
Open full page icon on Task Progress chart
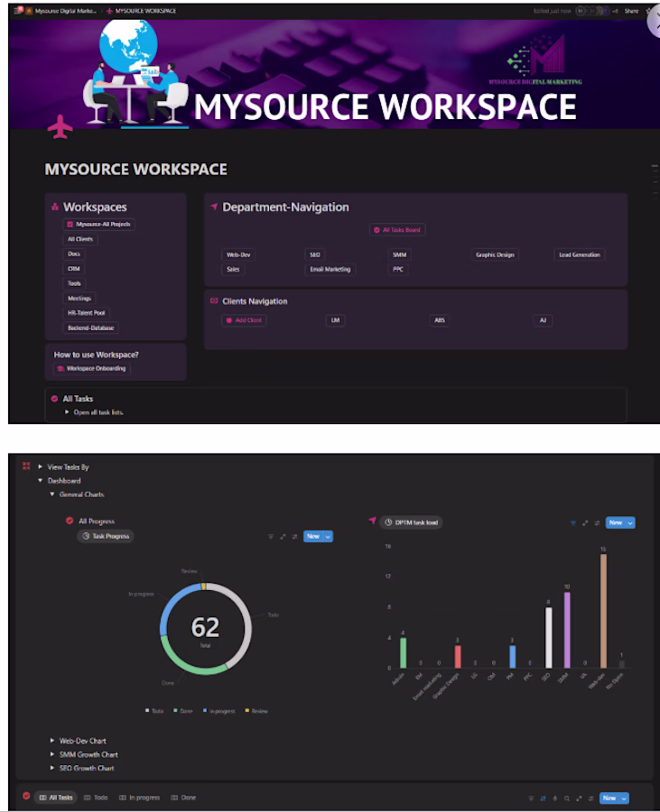pyautogui.click(x=283, y=537)
